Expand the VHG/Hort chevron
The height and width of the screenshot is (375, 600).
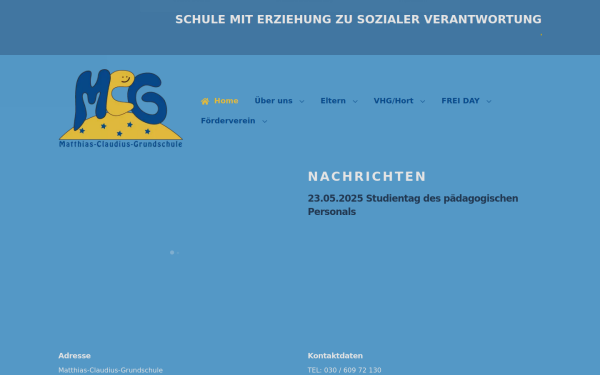(422, 101)
